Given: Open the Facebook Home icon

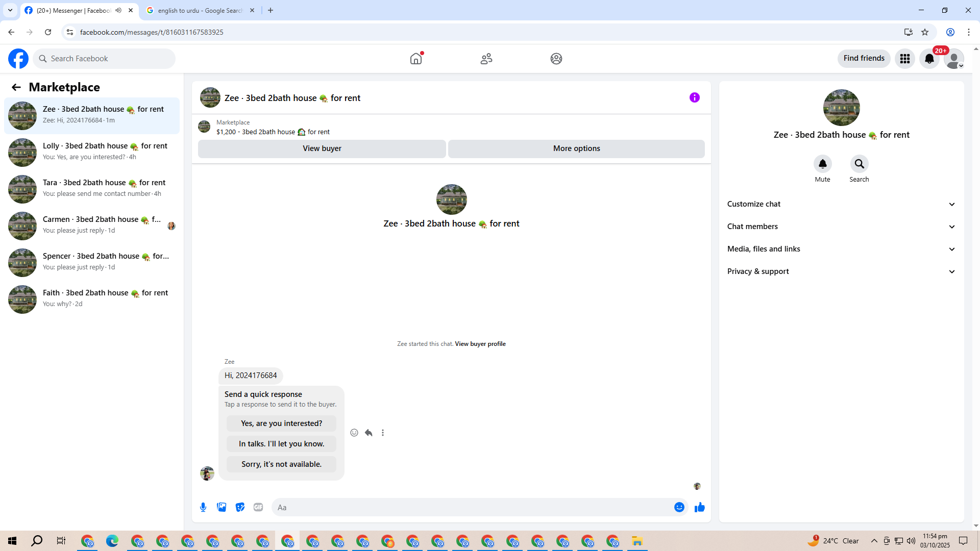Looking at the screenshot, I should 416,59.
